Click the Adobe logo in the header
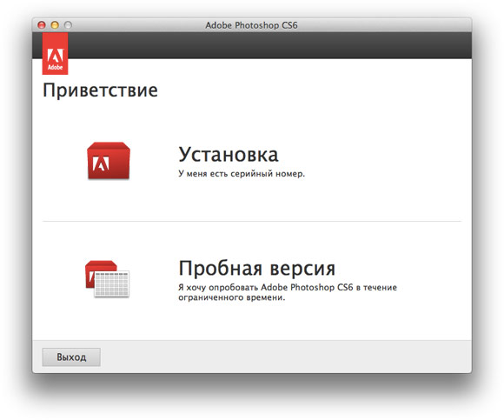The image size is (504, 420). pos(55,53)
